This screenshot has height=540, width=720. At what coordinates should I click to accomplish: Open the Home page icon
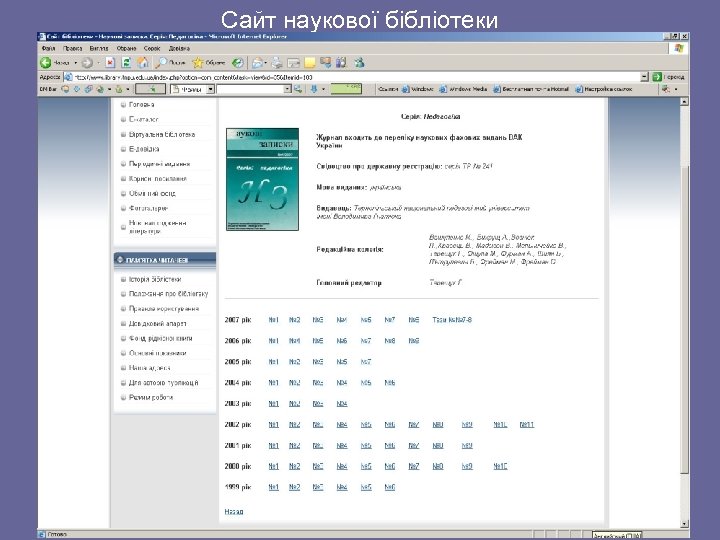pyautogui.click(x=143, y=62)
